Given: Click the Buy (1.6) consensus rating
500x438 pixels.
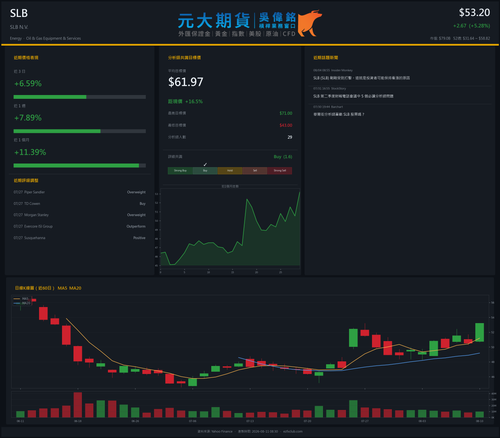Looking at the screenshot, I should point(283,157).
